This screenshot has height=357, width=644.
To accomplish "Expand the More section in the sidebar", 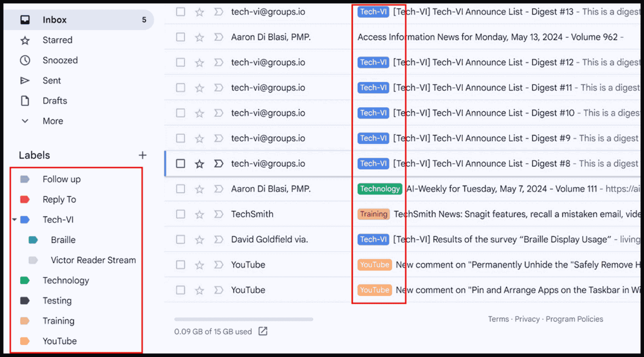I will tap(25, 121).
